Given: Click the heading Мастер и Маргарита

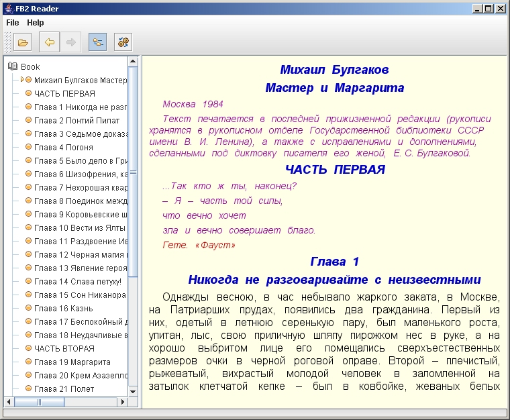Looking at the screenshot, I should coord(335,88).
